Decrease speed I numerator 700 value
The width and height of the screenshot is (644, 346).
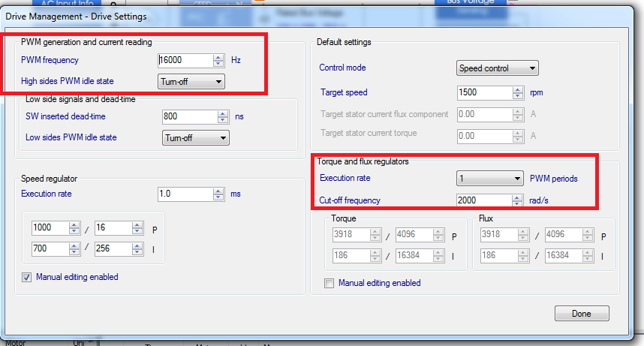point(74,252)
